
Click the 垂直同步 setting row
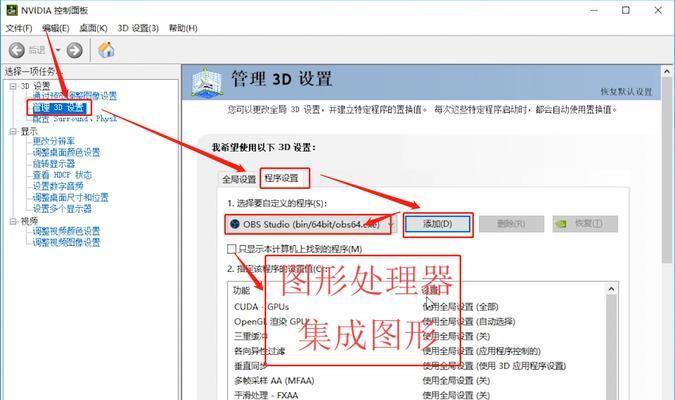click(417, 366)
